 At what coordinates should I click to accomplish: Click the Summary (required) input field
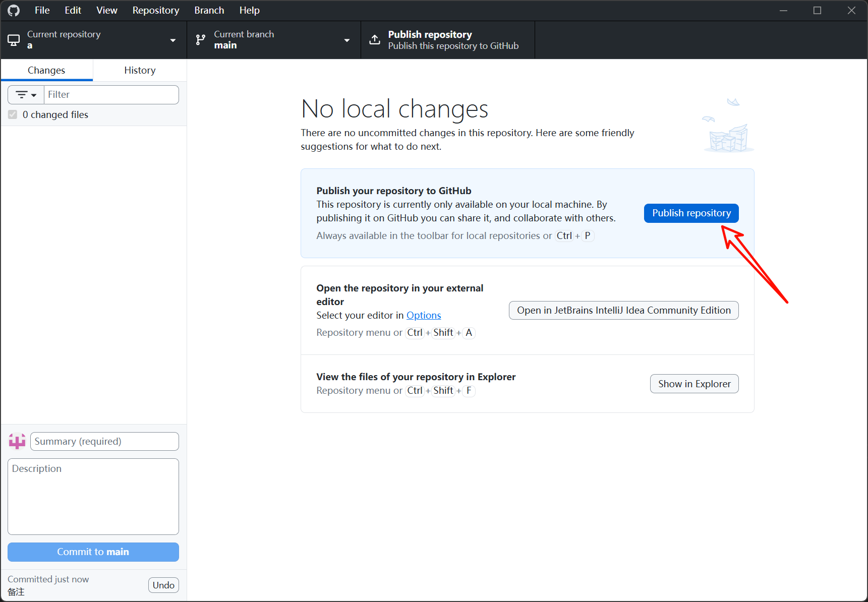[104, 442]
